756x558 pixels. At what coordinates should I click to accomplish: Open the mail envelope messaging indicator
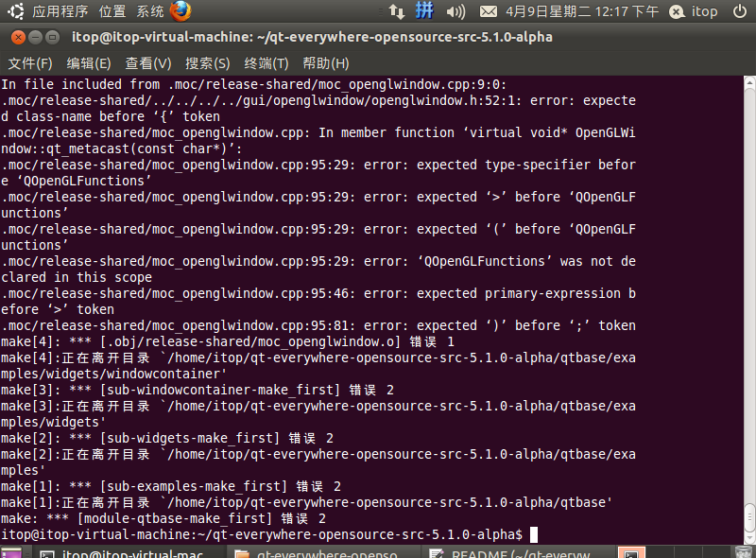pyautogui.click(x=489, y=11)
